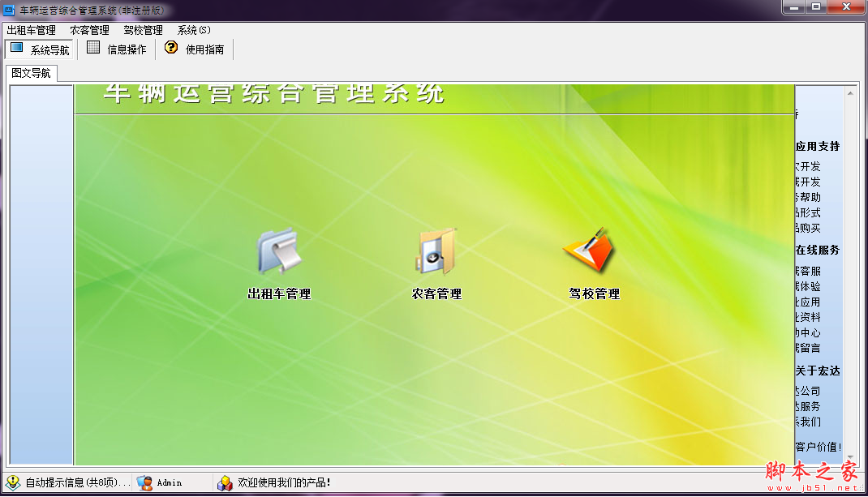Screen dimensions: 868x497
Task: Open the 驾校管理 menu
Action: pyautogui.click(x=143, y=30)
